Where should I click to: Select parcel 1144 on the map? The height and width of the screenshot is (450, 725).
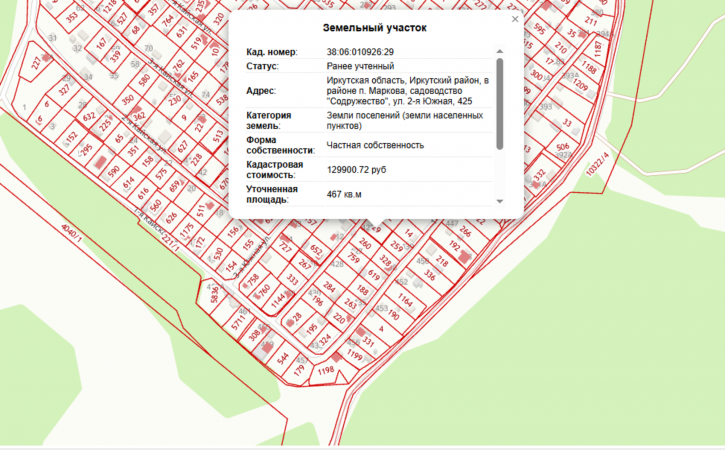[x=278, y=302]
